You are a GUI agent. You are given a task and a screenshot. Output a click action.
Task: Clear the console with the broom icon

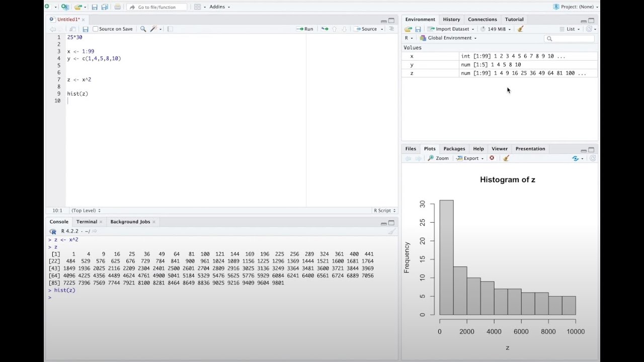(391, 231)
